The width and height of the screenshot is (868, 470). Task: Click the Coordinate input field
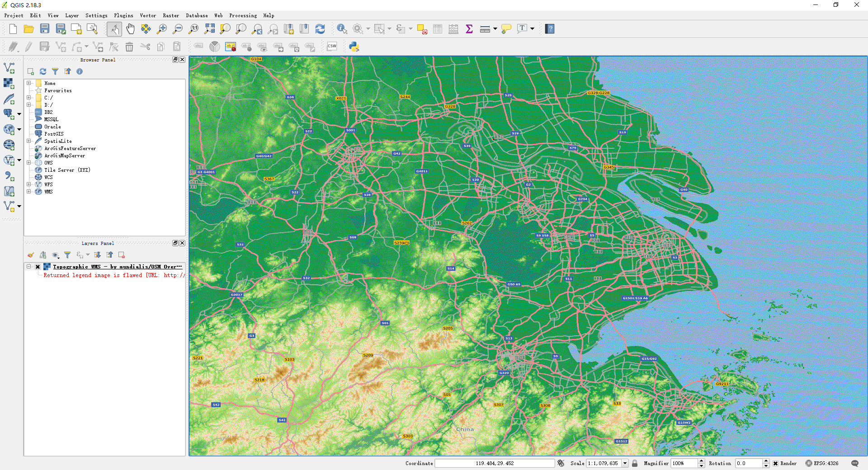click(495, 463)
